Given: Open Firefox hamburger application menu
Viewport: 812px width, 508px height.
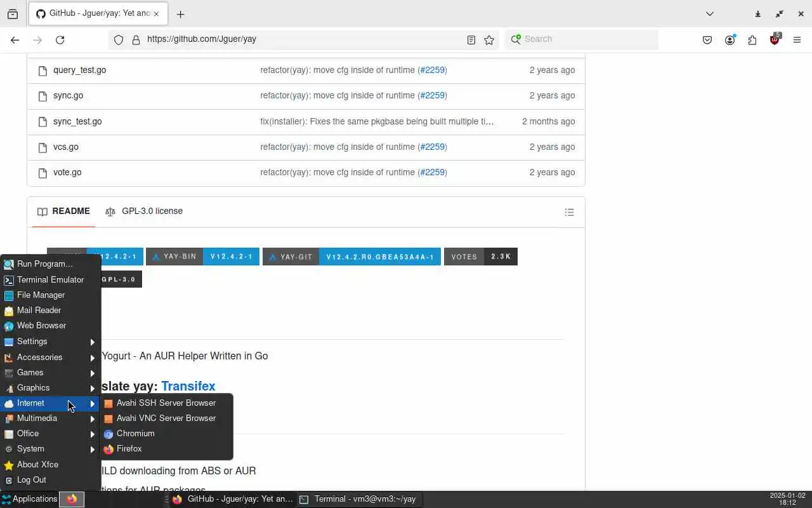Looking at the screenshot, I should coord(797,39).
